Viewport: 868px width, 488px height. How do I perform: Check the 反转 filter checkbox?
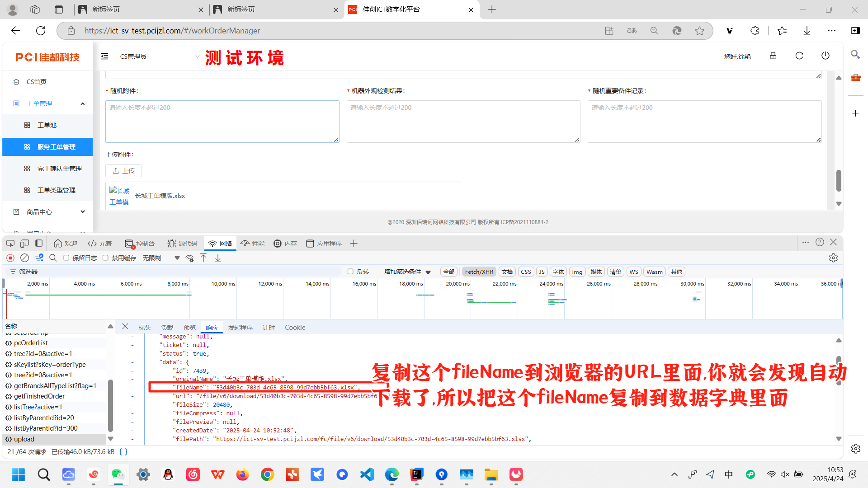(350, 272)
